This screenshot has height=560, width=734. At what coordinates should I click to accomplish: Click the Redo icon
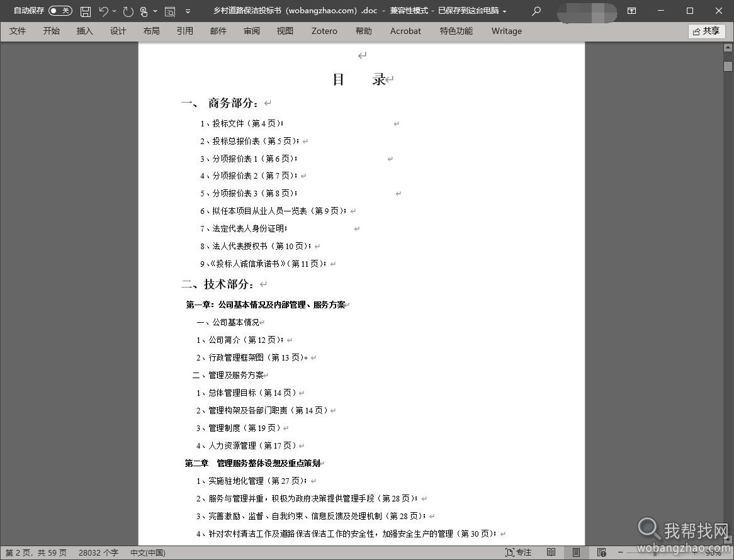click(x=128, y=11)
